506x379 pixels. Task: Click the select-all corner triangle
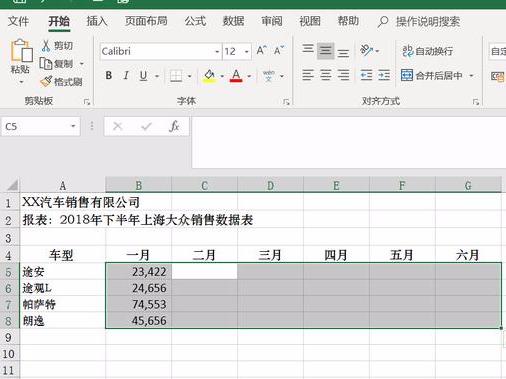pos(12,185)
